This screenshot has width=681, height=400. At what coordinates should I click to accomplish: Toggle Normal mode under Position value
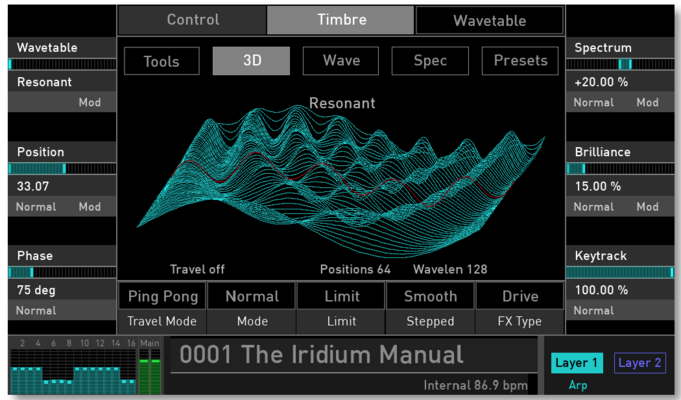[36, 207]
